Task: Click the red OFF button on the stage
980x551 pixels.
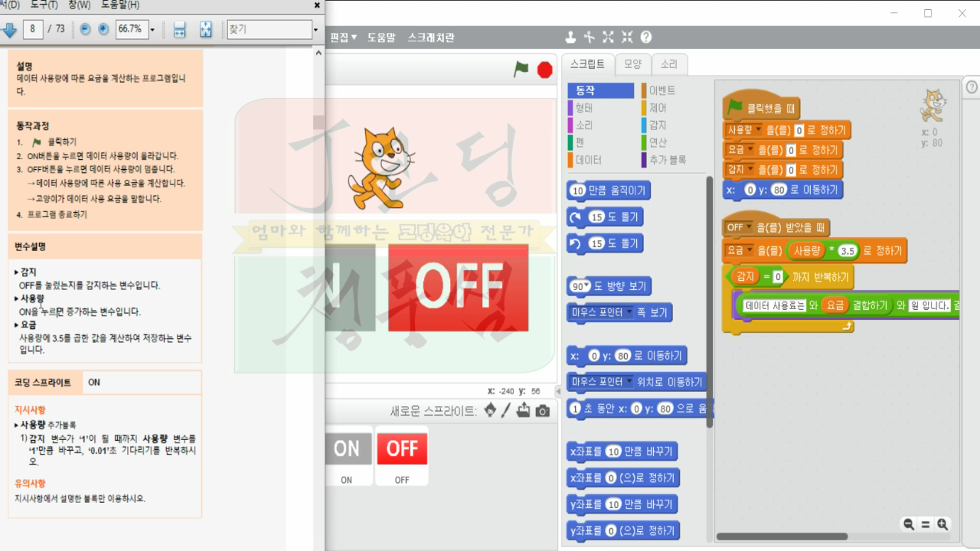Action: [x=458, y=288]
